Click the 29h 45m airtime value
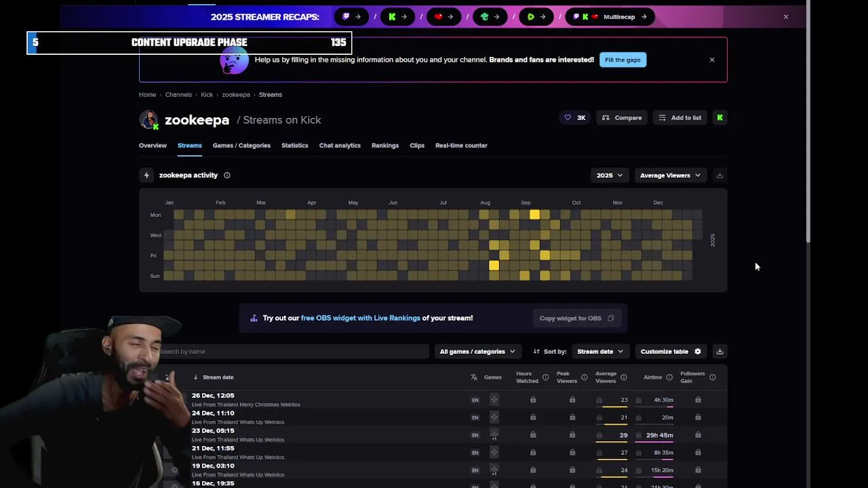Image resolution: width=868 pixels, height=488 pixels. point(660,435)
